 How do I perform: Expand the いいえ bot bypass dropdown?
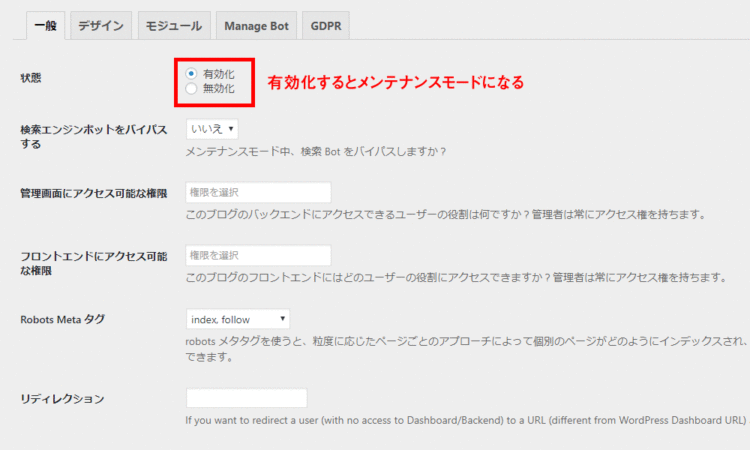point(212,129)
